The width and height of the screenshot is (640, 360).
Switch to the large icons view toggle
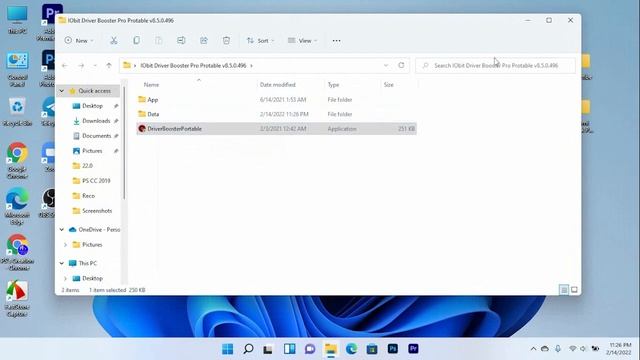574,290
